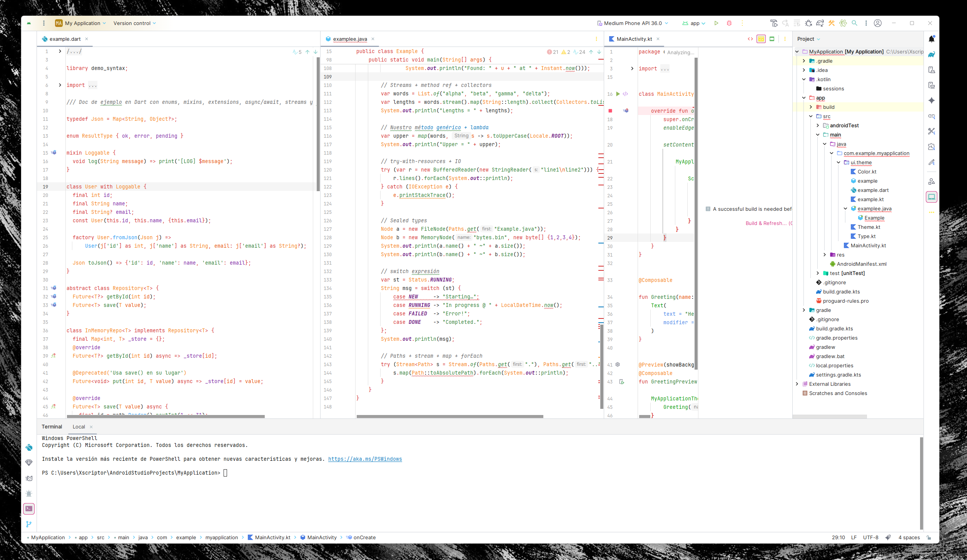967x560 pixels.
Task: Toggle breakpoint on override fun line
Action: 610,111
